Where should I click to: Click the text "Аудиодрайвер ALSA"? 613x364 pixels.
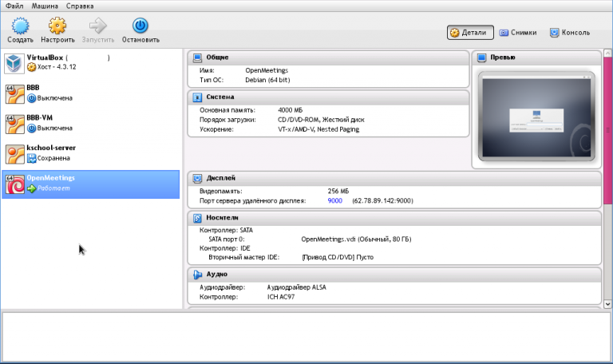pos(297,287)
